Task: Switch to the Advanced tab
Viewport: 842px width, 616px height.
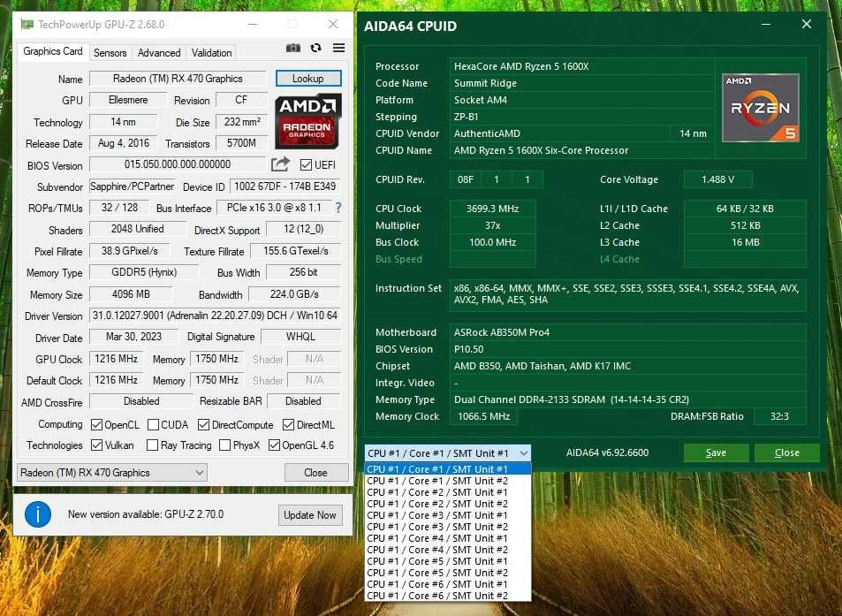Action: 159,53
